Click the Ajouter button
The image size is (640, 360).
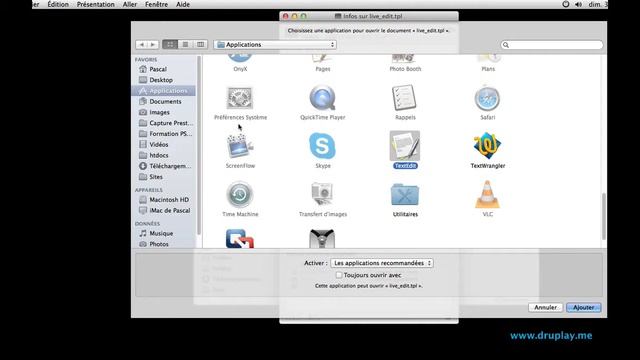click(x=583, y=307)
